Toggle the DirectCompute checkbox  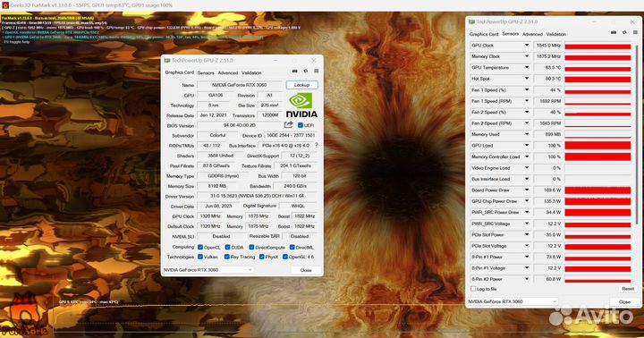(x=251, y=247)
